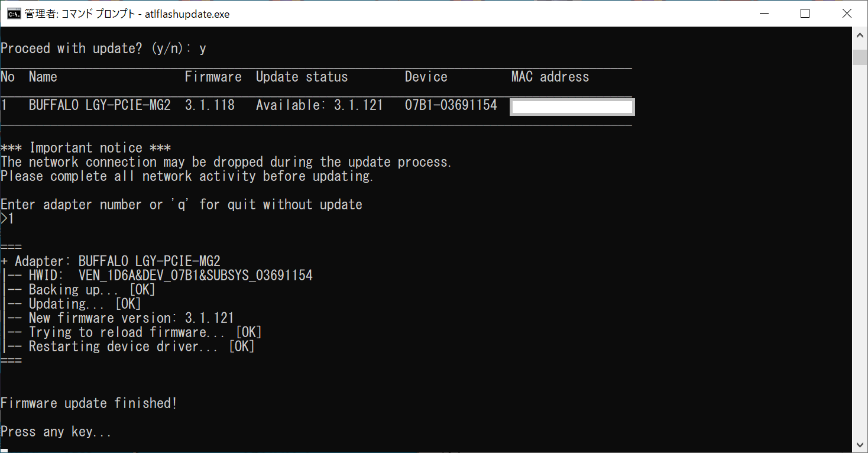868x453 pixels.
Task: Click the 'Device' column header
Action: (426, 77)
